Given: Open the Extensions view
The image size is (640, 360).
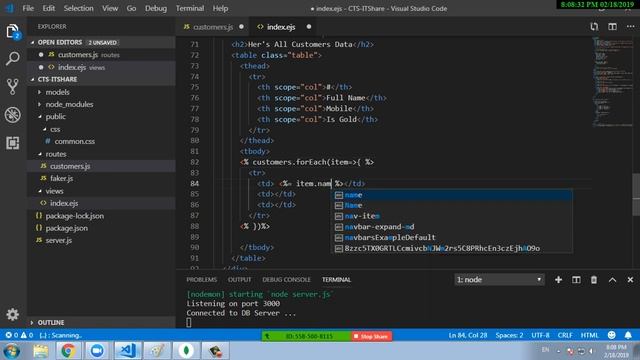Looking at the screenshot, I should click(13, 143).
